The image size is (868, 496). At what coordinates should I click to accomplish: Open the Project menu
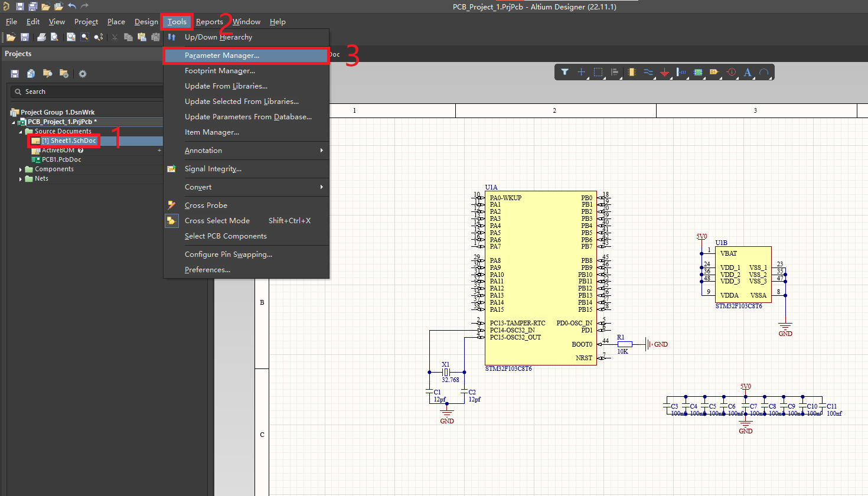pyautogui.click(x=86, y=22)
